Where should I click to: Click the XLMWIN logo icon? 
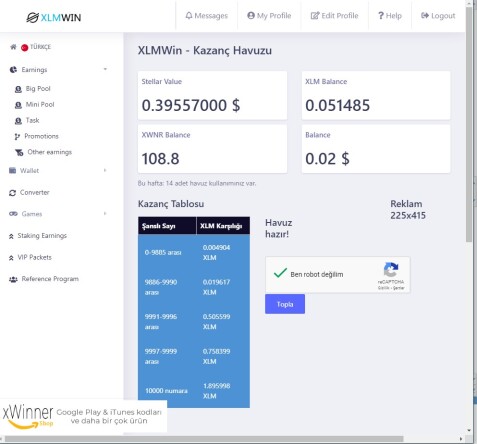tap(32, 17)
